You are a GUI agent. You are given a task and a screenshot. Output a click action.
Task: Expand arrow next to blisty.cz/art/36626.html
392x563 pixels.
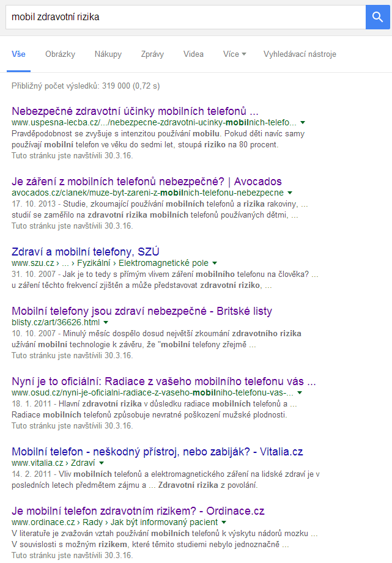[x=106, y=322]
